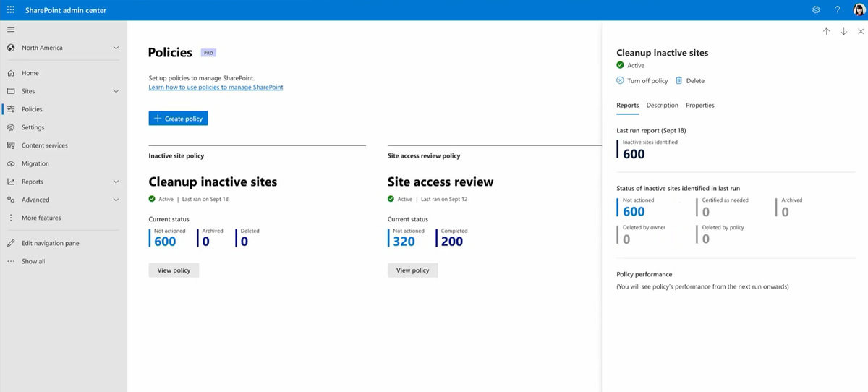Click the Create policy button

point(178,119)
